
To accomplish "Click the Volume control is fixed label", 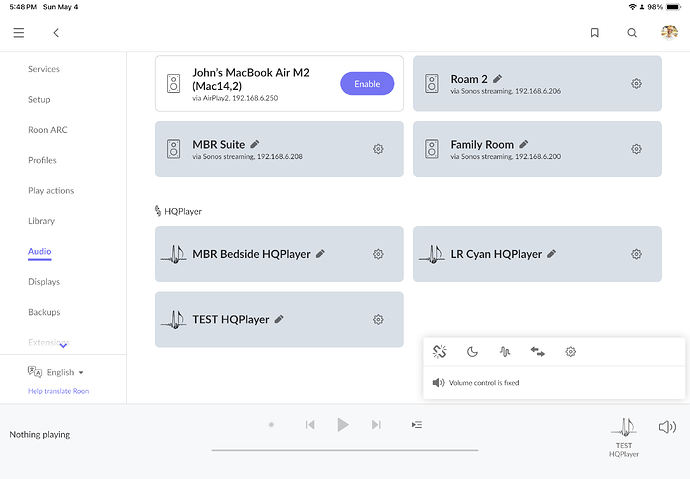I will click(484, 383).
